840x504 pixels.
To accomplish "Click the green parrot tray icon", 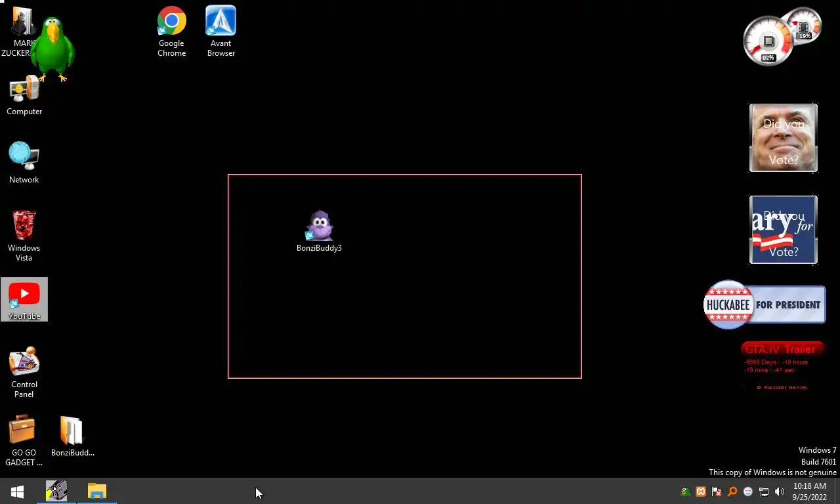I will coord(685,492).
